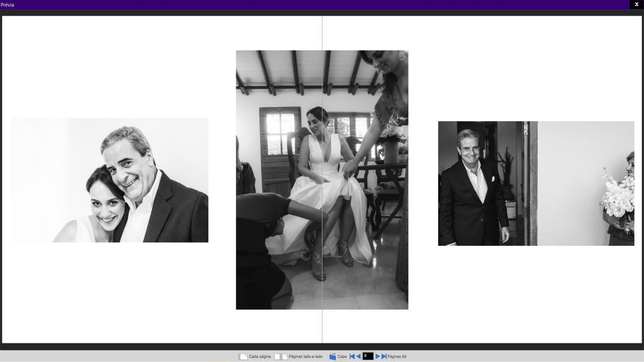
Task: Go to the next page
Action: (378, 356)
